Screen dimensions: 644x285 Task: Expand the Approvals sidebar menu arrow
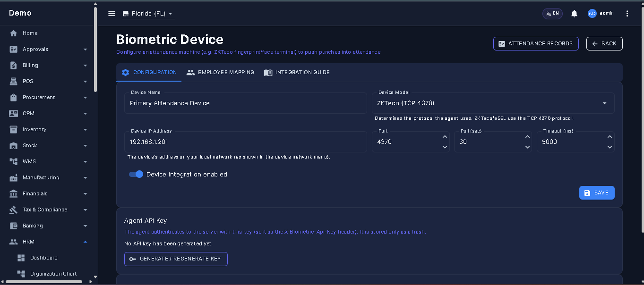pyautogui.click(x=85, y=49)
